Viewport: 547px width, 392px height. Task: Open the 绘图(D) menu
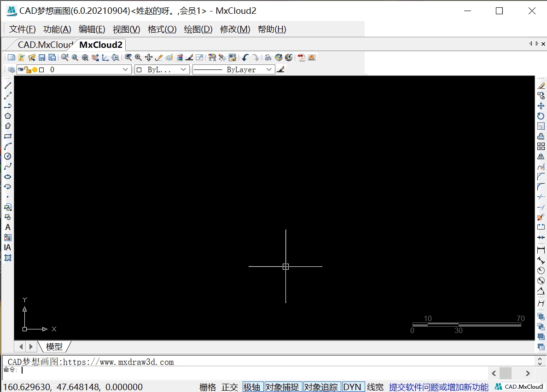pos(198,29)
